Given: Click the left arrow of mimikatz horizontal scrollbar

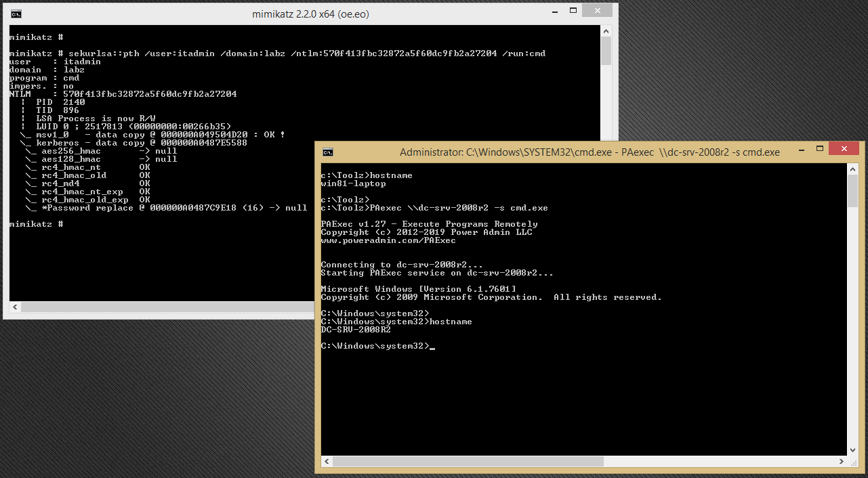Looking at the screenshot, I should pos(15,307).
